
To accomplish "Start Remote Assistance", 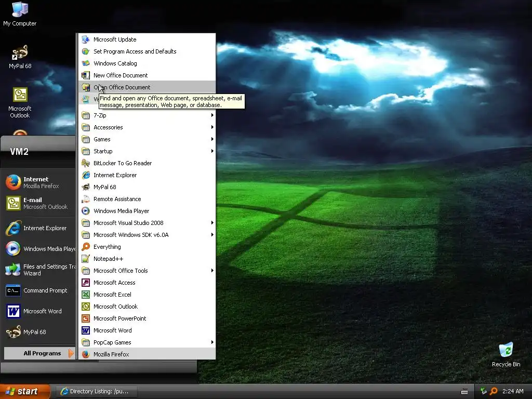I will coord(147,199).
